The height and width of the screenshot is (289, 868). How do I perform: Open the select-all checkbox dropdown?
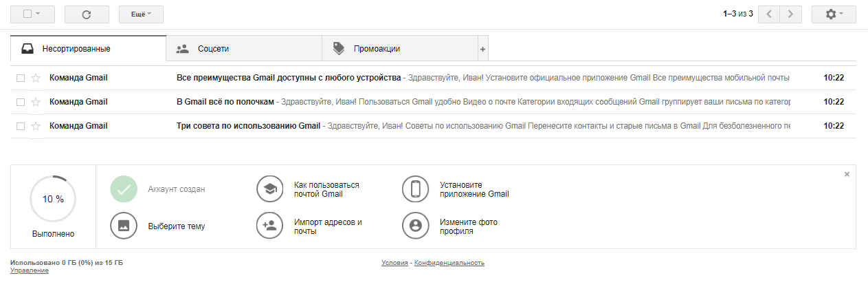32,14
